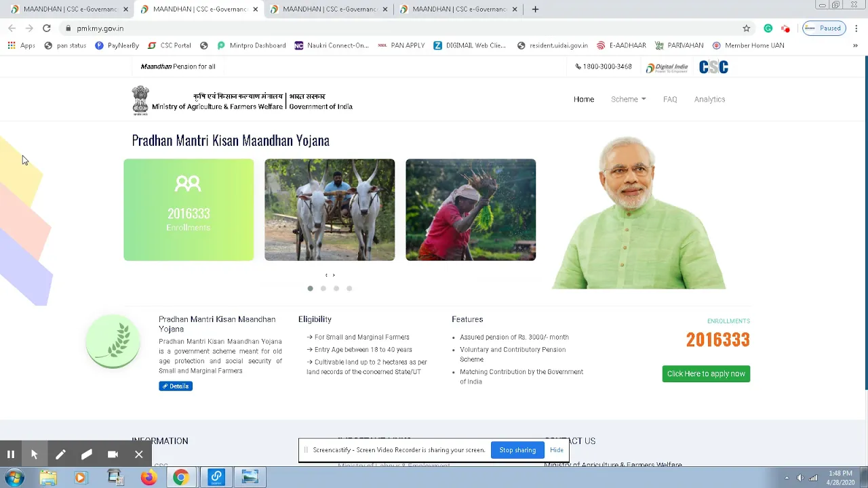The image size is (868, 488).
Task: Select the Screencastify pen drawing tool
Action: [60, 454]
